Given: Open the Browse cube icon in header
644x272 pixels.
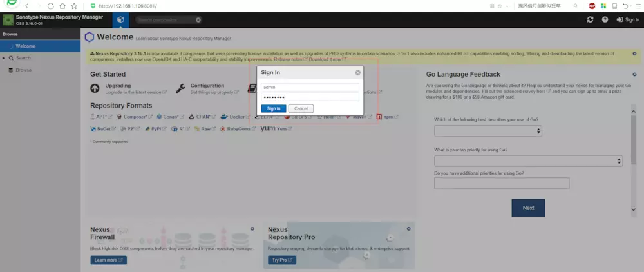Looking at the screenshot, I should pyautogui.click(x=120, y=20).
